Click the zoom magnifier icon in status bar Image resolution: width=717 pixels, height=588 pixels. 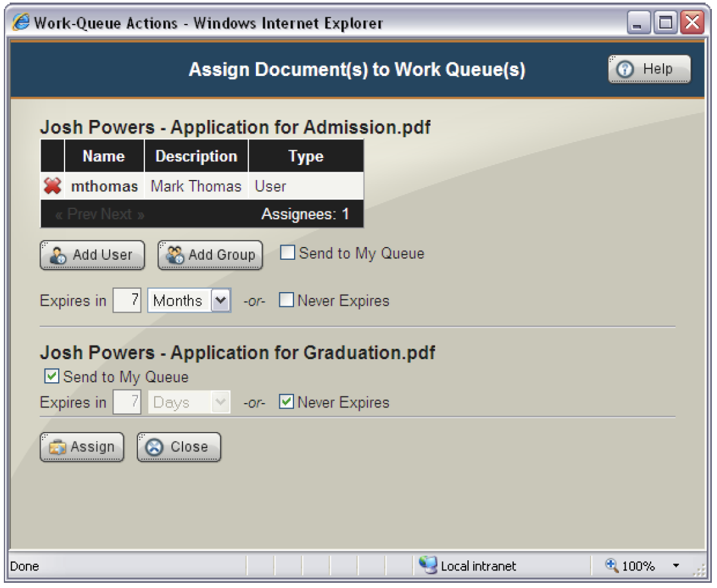[611, 565]
